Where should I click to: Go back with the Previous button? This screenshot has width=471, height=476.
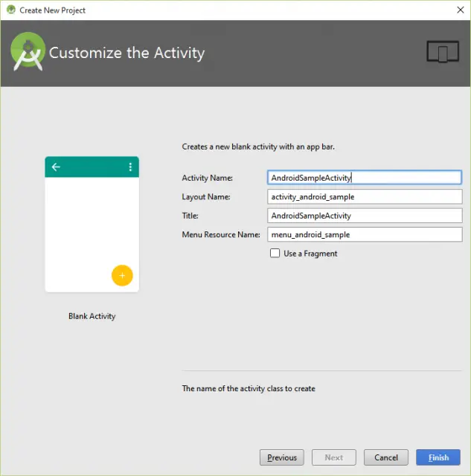tap(282, 457)
